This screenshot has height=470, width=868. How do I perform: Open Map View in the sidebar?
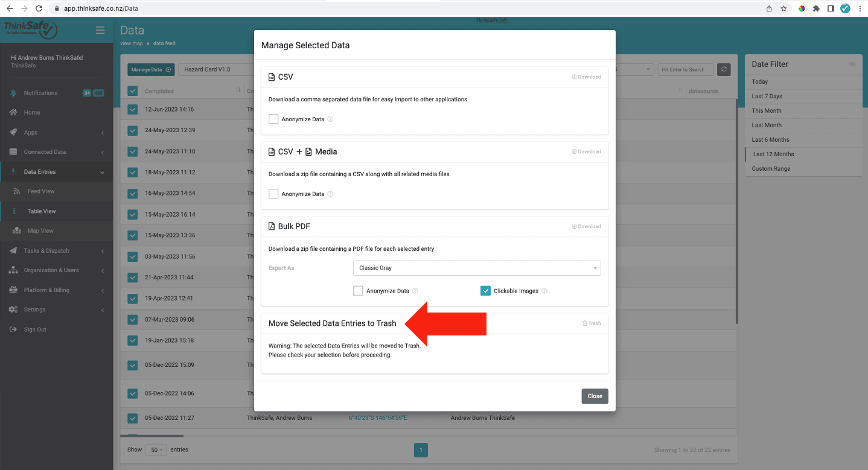click(40, 231)
